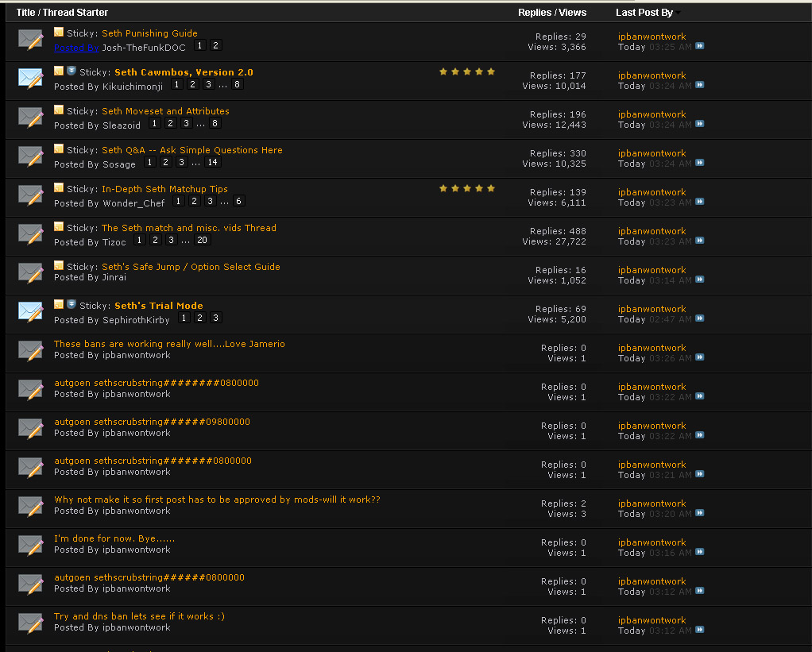
Task: Open page 20 of Seth match vids thread
Action: pyautogui.click(x=202, y=241)
